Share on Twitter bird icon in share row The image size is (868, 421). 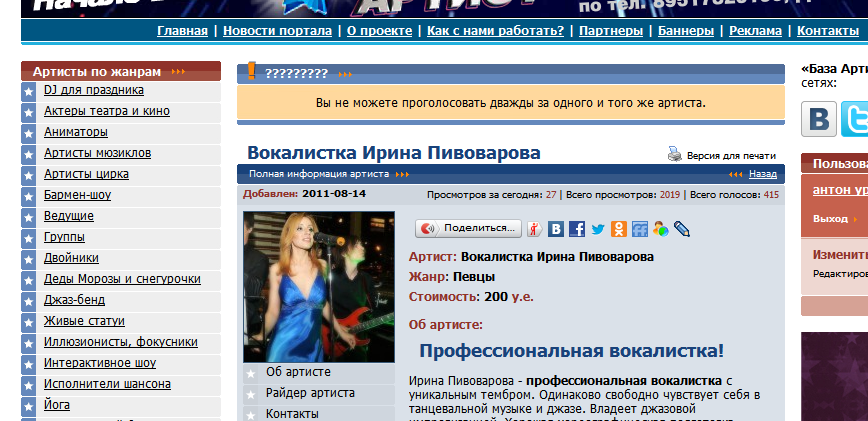coord(597,228)
